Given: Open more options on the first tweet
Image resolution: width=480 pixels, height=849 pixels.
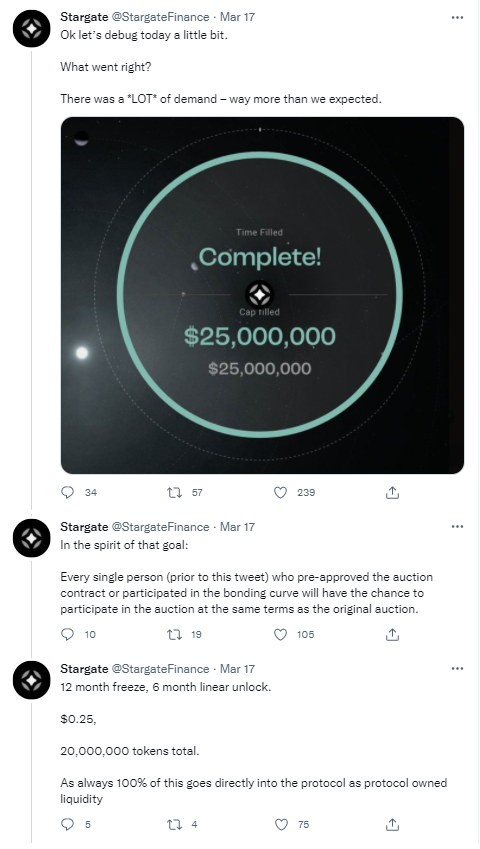Looking at the screenshot, I should pyautogui.click(x=457, y=17).
